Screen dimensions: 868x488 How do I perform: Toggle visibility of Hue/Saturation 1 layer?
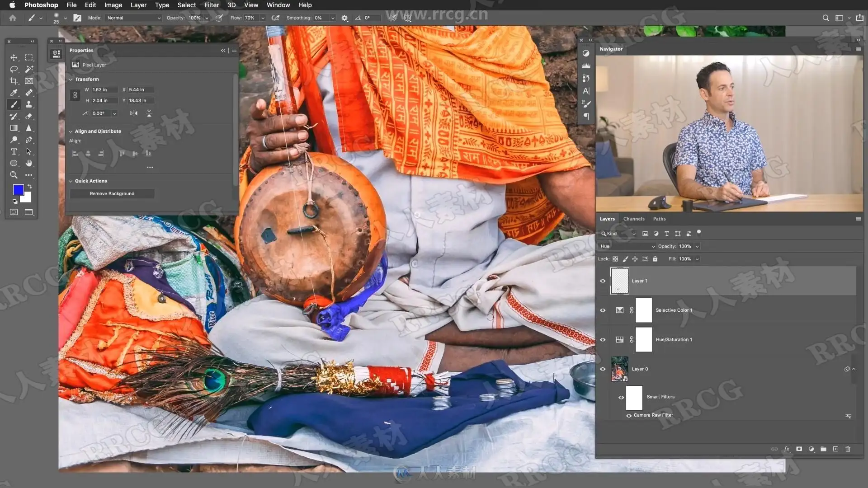click(603, 340)
